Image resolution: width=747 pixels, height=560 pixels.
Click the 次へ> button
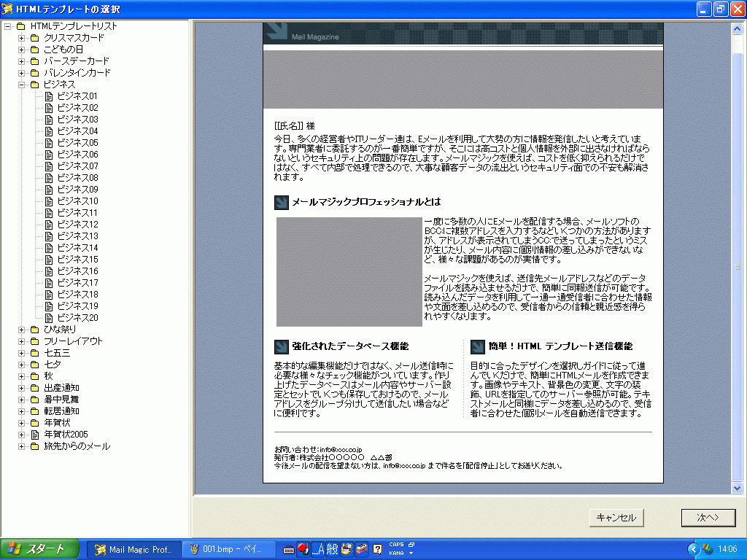click(708, 518)
